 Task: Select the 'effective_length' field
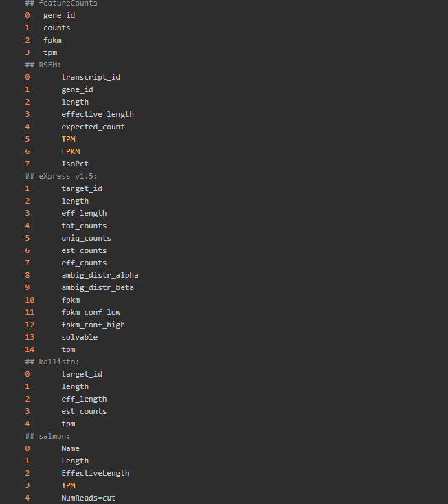point(98,114)
